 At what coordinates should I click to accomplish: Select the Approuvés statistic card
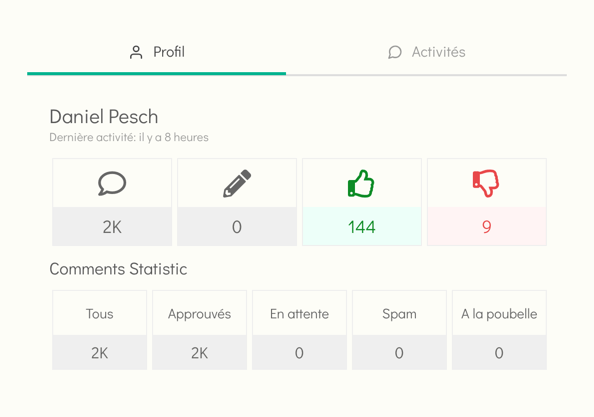tap(200, 330)
